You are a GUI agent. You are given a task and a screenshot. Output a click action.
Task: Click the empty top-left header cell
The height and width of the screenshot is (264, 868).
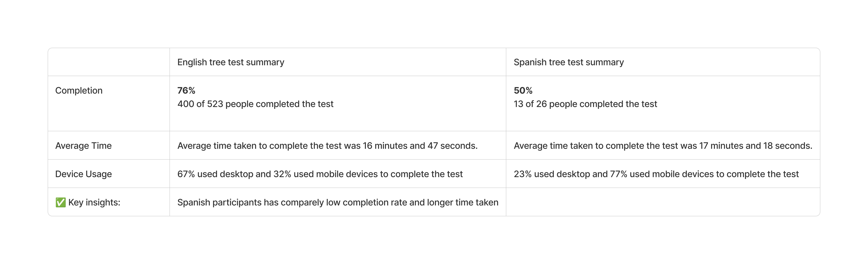click(108, 62)
